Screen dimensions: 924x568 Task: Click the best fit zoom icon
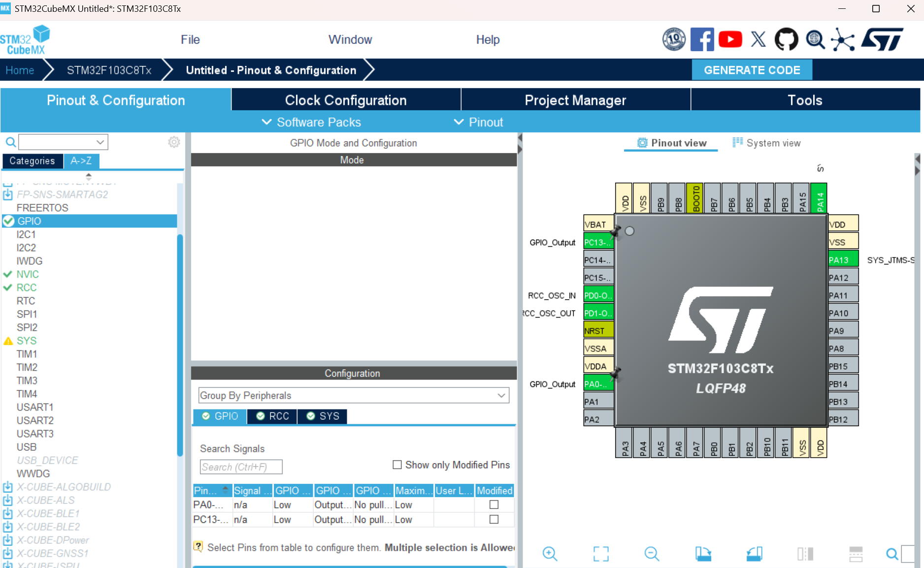[x=600, y=554]
